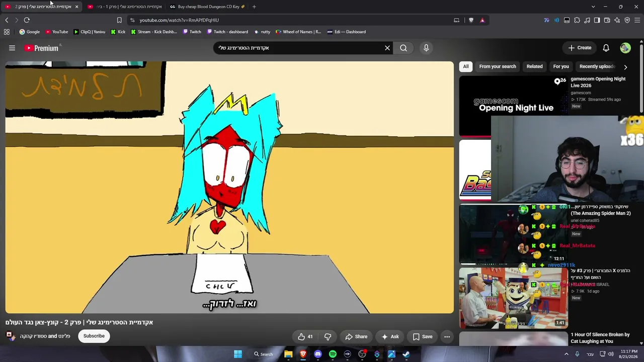
Task: Open the Twitch bookmark
Action: (192, 32)
